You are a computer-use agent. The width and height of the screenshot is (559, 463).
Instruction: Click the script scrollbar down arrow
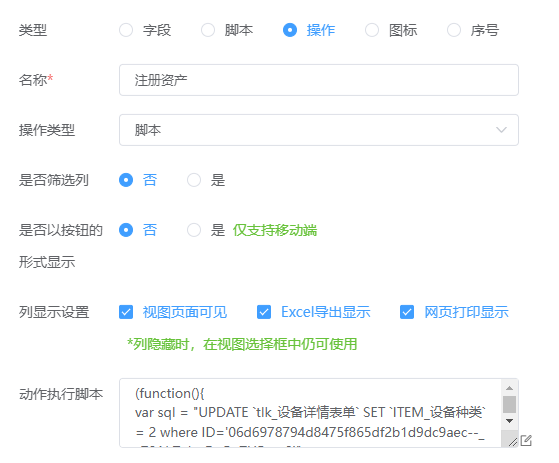point(509,421)
